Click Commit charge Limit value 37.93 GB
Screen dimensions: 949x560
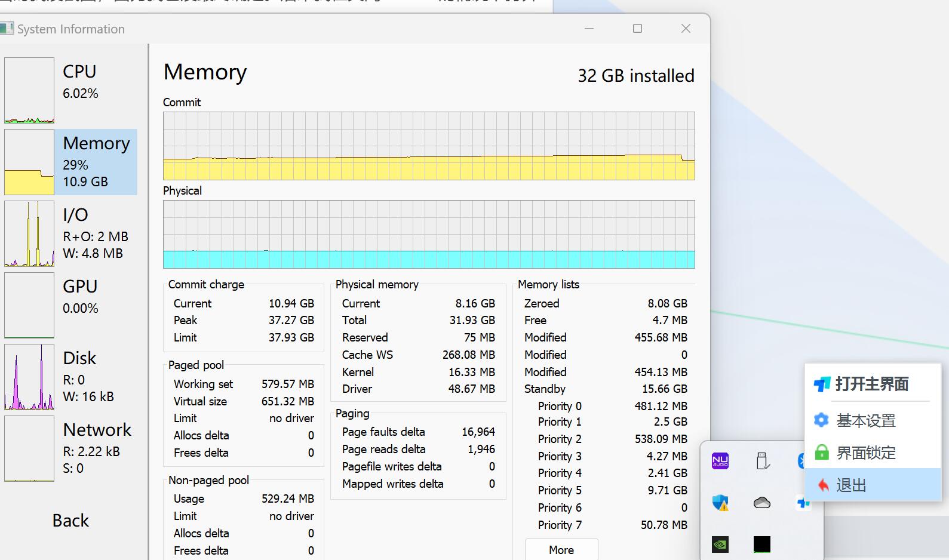click(x=291, y=338)
